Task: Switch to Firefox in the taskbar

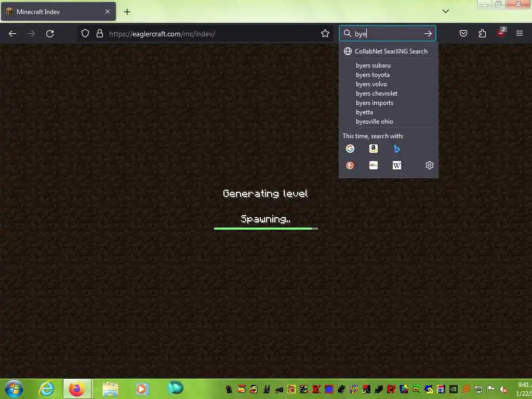Action: click(77, 389)
